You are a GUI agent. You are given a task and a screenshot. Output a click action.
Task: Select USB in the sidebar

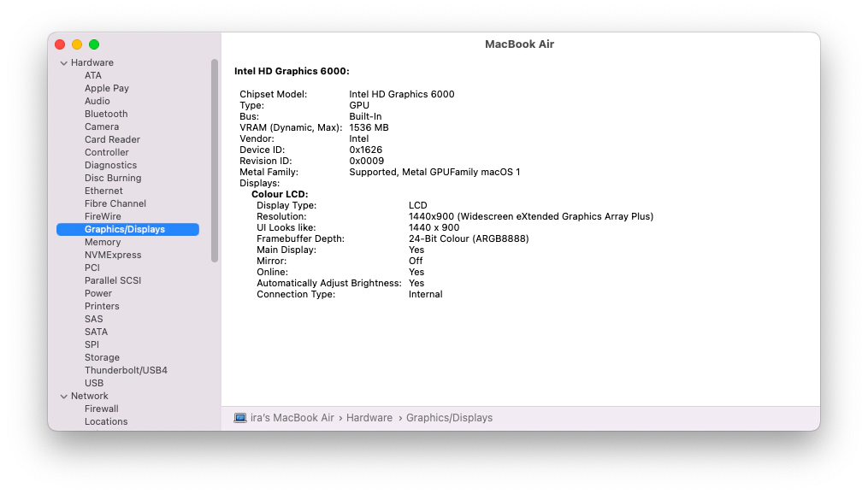(x=94, y=383)
